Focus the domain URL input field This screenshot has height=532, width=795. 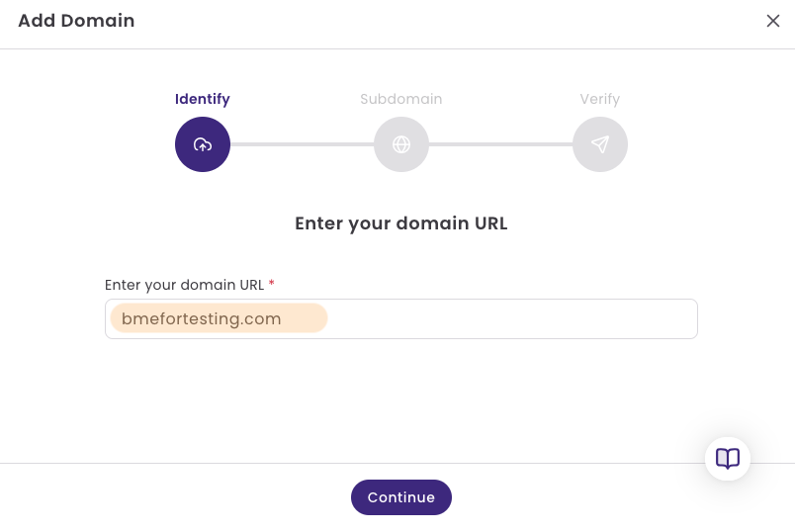click(x=401, y=319)
